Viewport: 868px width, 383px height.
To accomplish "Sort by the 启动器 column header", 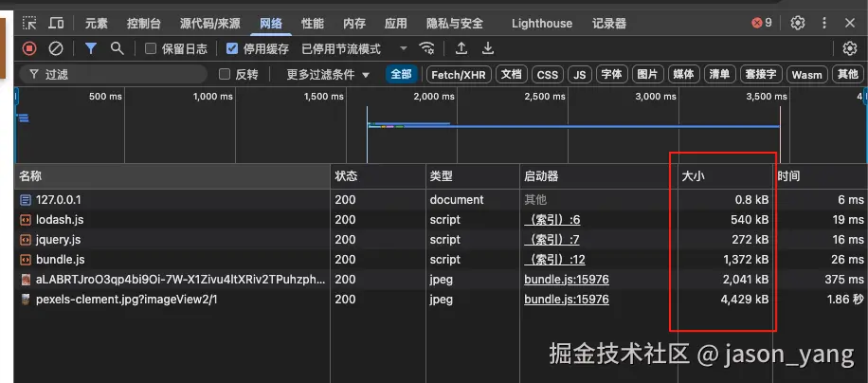I will (x=599, y=176).
